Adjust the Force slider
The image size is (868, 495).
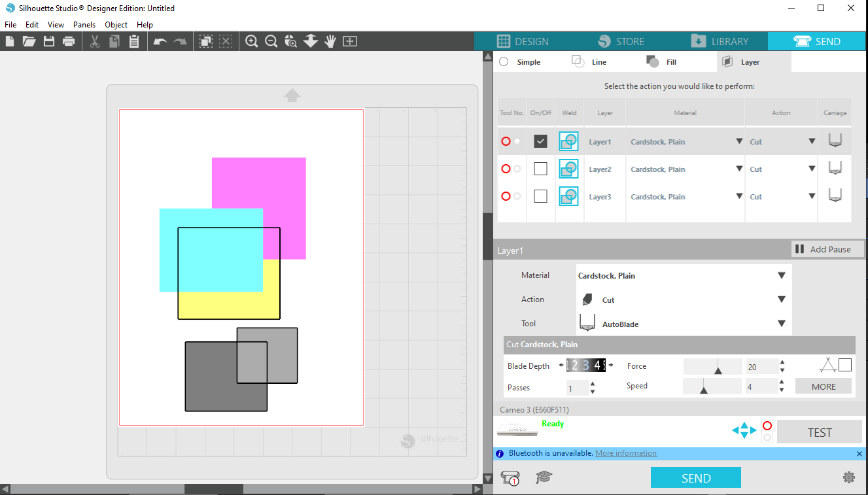[713, 366]
